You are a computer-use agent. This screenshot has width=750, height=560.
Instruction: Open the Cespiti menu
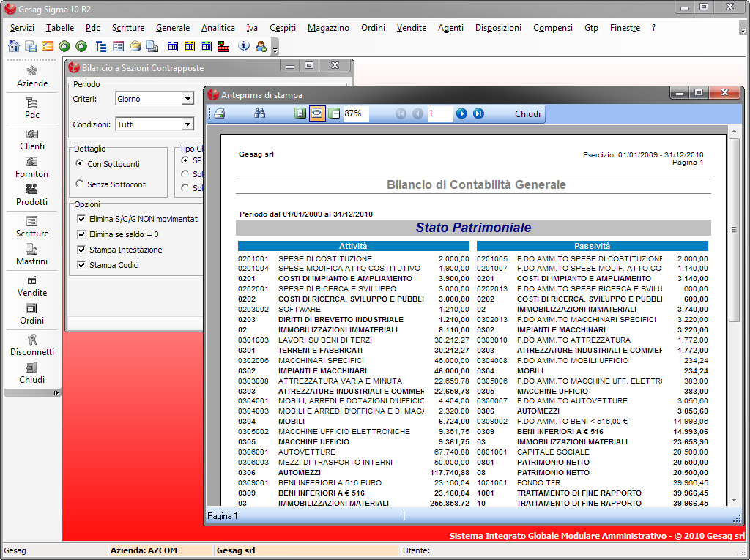[x=283, y=28]
